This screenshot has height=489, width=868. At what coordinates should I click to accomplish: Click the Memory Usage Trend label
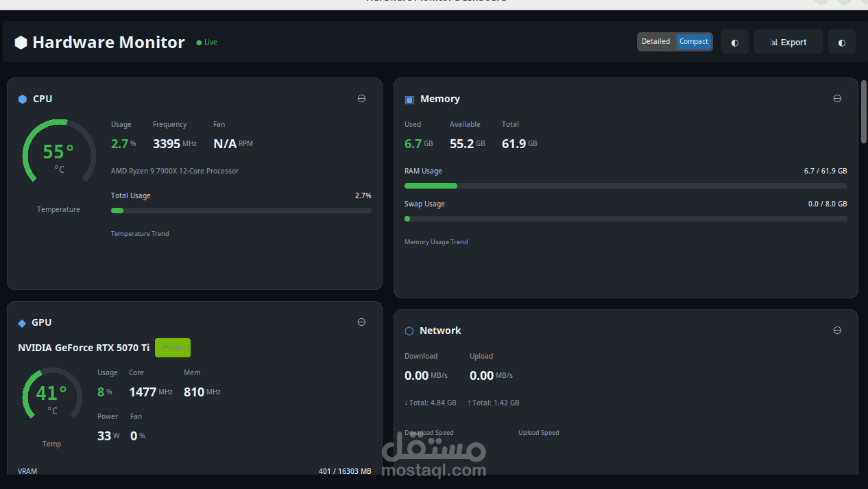click(436, 242)
